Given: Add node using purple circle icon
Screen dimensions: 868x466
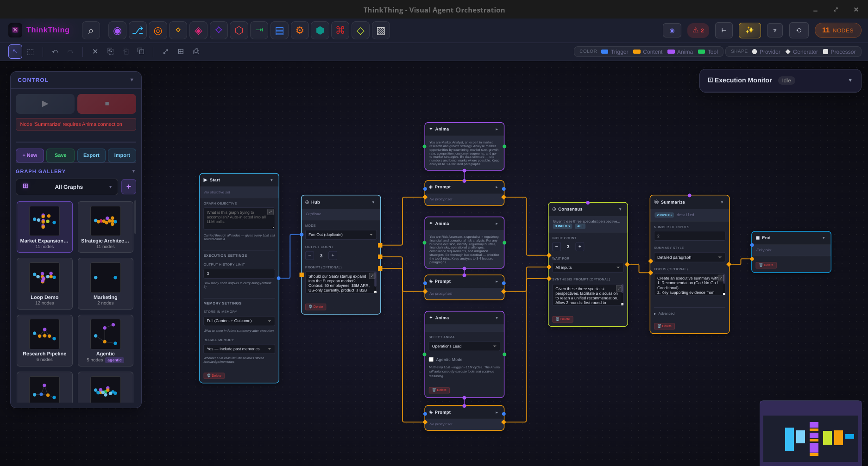Looking at the screenshot, I should (117, 31).
